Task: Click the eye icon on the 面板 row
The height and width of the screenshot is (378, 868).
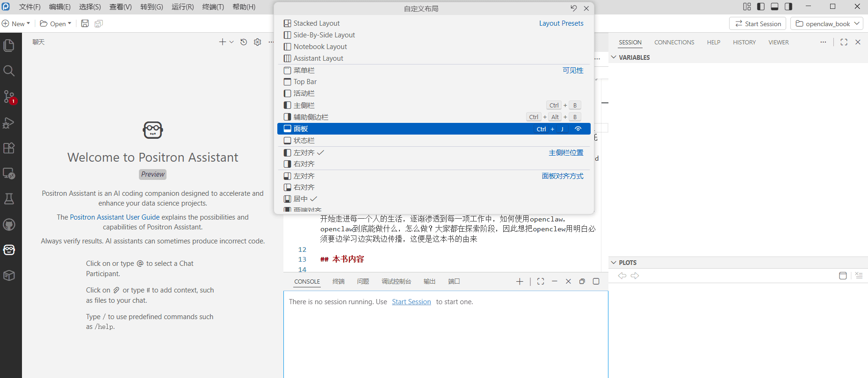Action: pyautogui.click(x=578, y=129)
